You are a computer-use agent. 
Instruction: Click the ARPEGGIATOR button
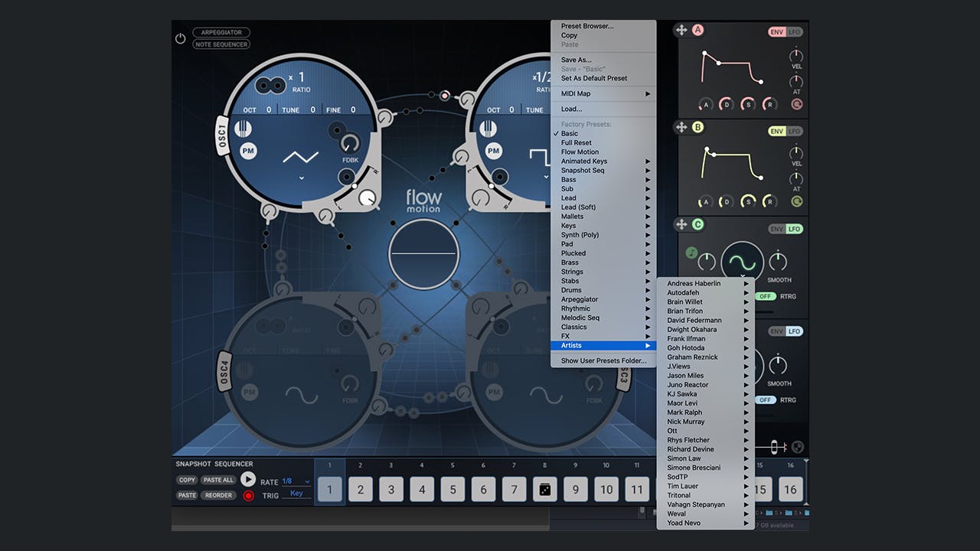221,33
